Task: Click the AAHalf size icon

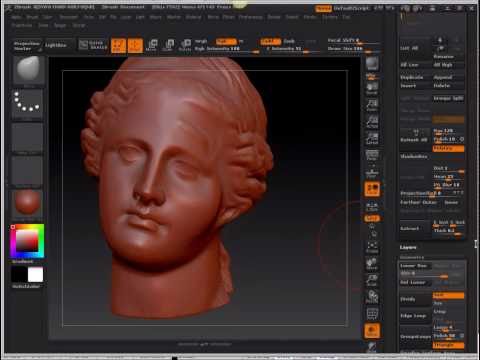Action: 372,138
